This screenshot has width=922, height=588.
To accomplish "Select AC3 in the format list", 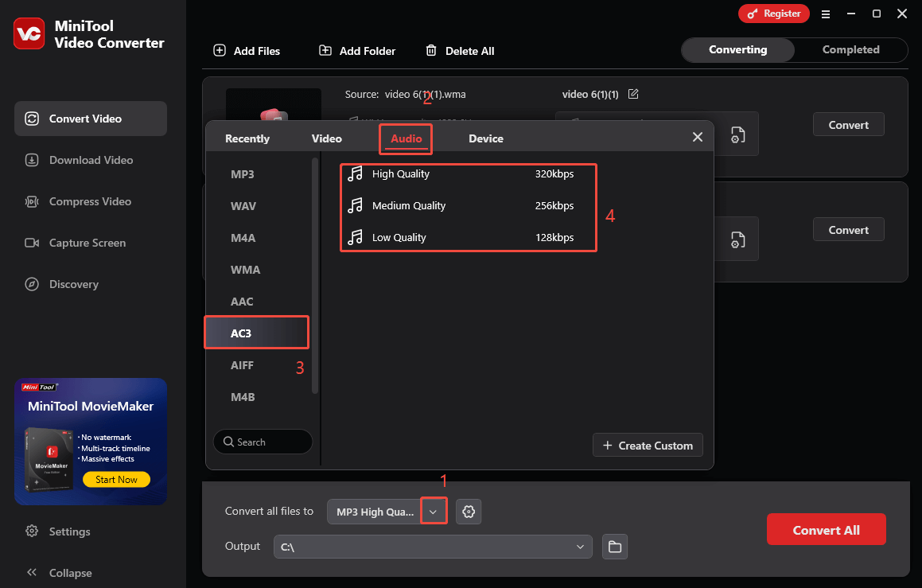I will click(256, 333).
